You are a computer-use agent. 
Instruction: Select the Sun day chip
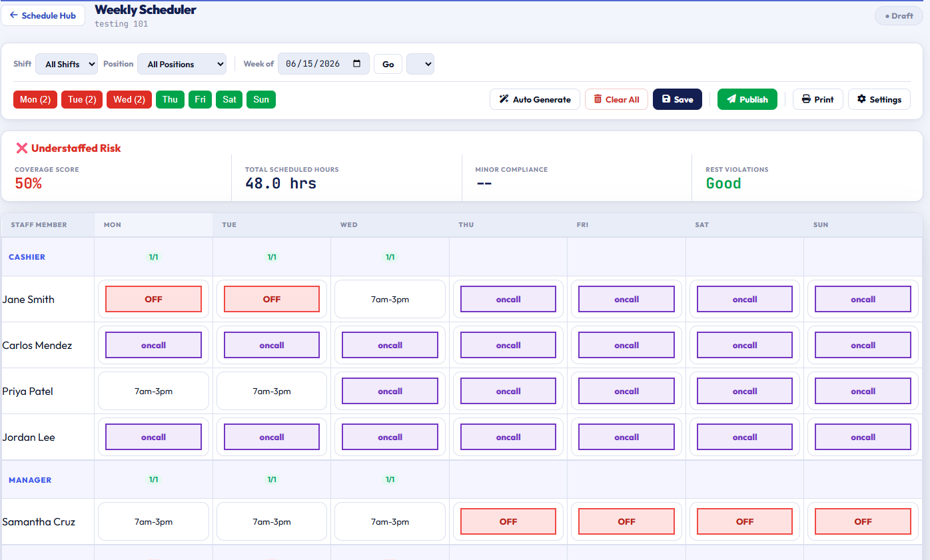[261, 99]
